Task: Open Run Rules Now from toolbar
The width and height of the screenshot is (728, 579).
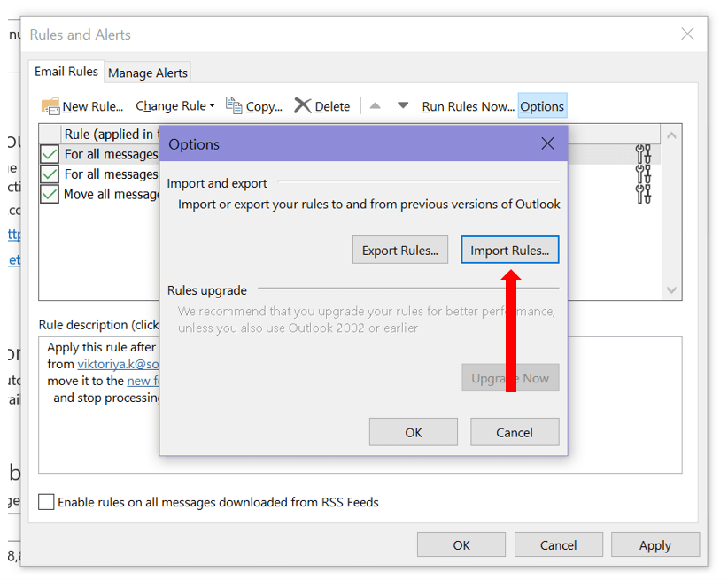Action: tap(468, 106)
